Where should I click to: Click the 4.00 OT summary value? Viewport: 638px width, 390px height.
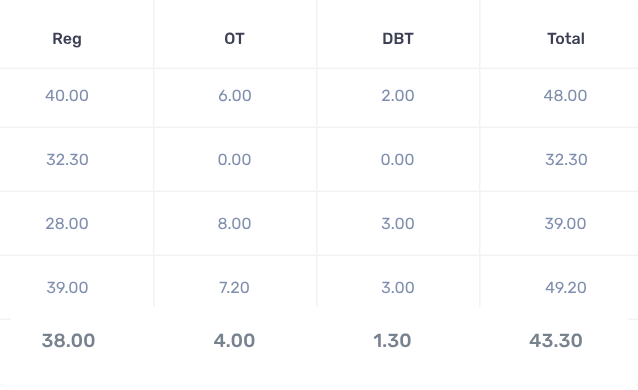point(234,340)
